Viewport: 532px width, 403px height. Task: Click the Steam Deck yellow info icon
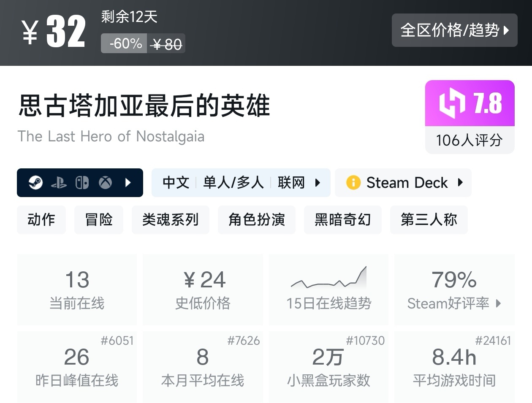353,183
